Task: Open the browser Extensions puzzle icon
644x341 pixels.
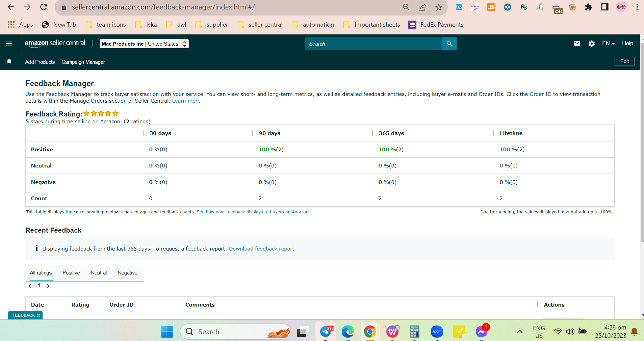Action: click(x=589, y=7)
